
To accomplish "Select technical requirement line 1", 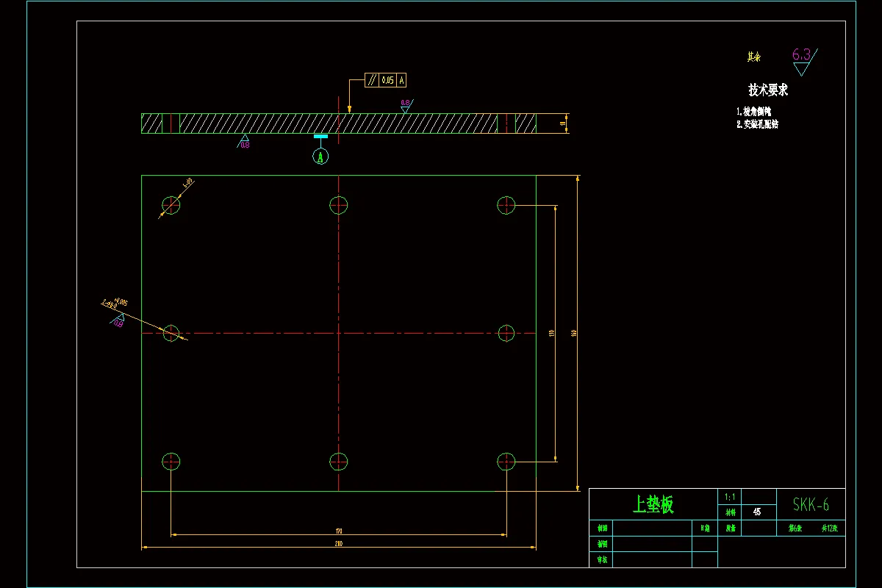I will click(754, 111).
